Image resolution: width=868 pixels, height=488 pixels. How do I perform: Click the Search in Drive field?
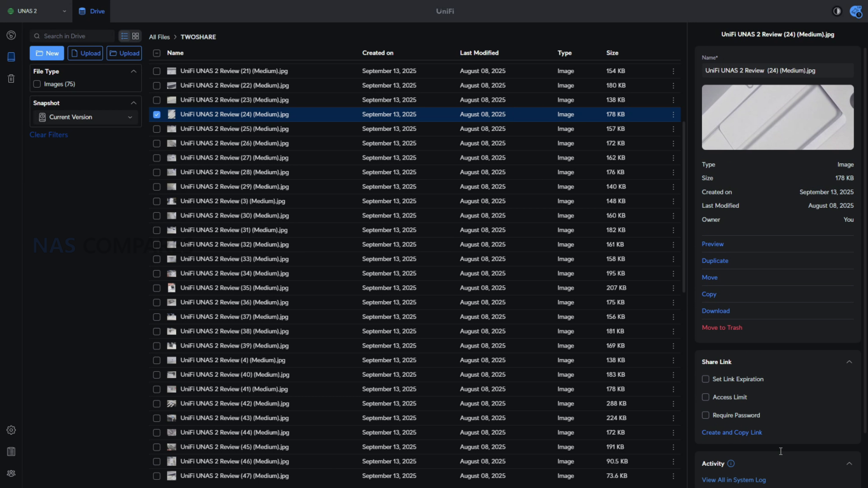pyautogui.click(x=72, y=36)
